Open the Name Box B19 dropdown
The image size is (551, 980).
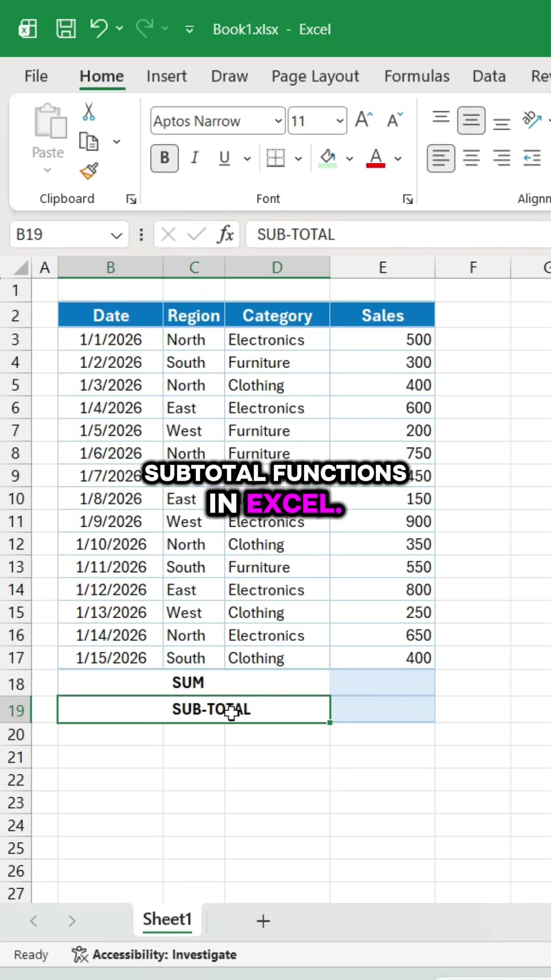coord(116,235)
